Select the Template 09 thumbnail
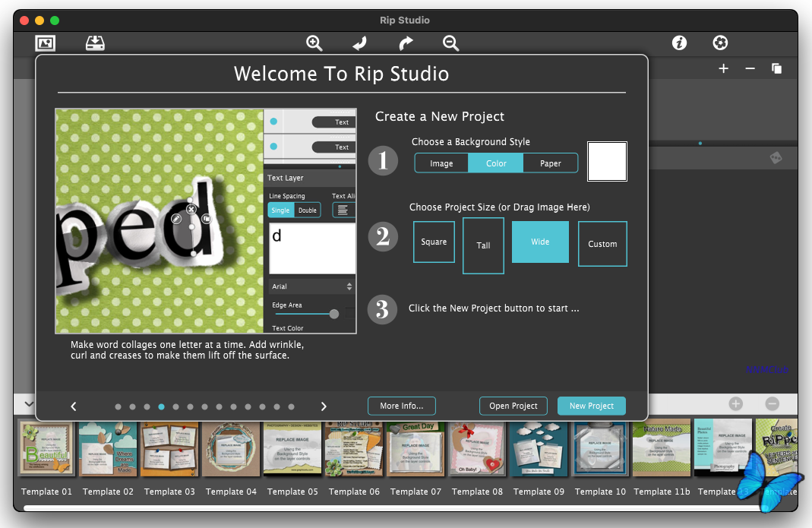812x528 pixels. click(x=539, y=449)
